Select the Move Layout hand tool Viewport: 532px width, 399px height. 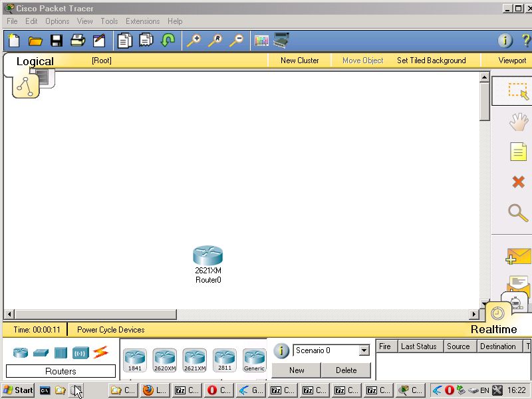click(519, 122)
